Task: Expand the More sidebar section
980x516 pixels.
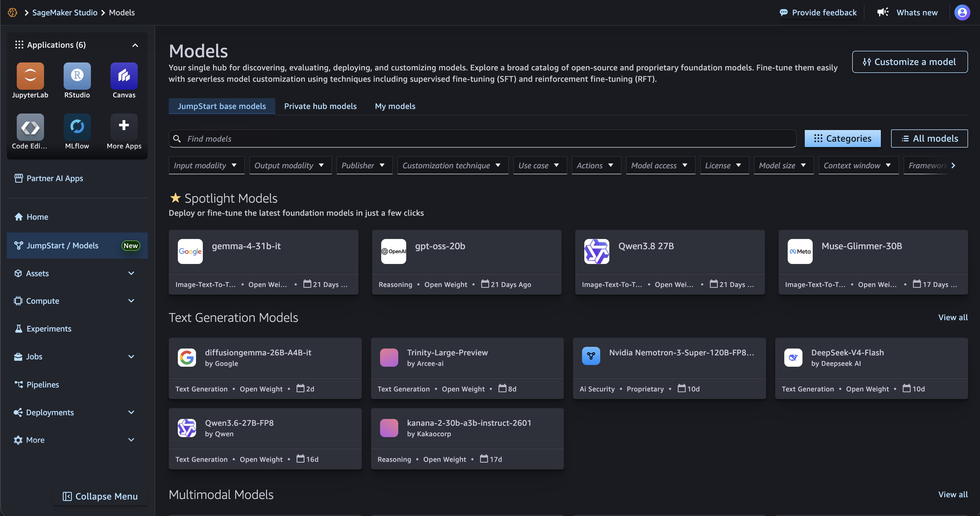Action: [x=131, y=440]
